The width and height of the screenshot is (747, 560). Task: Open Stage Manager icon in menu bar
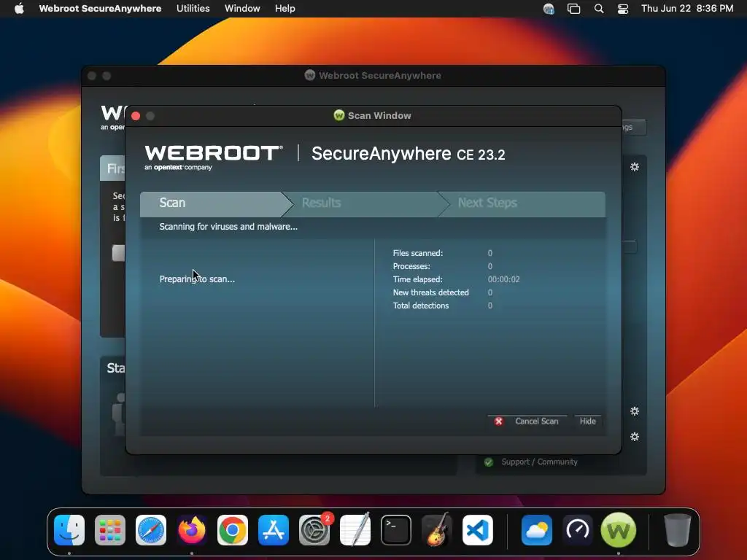click(573, 9)
